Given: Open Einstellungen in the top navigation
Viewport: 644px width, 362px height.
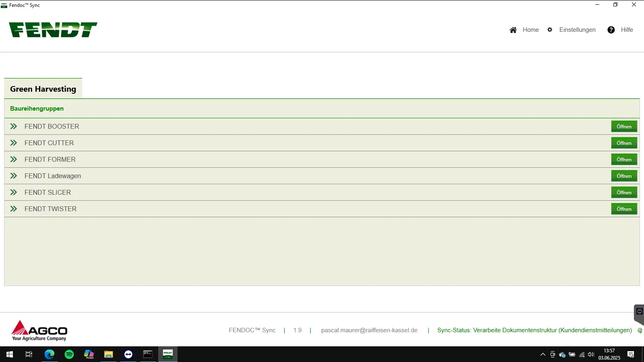Looking at the screenshot, I should (577, 30).
